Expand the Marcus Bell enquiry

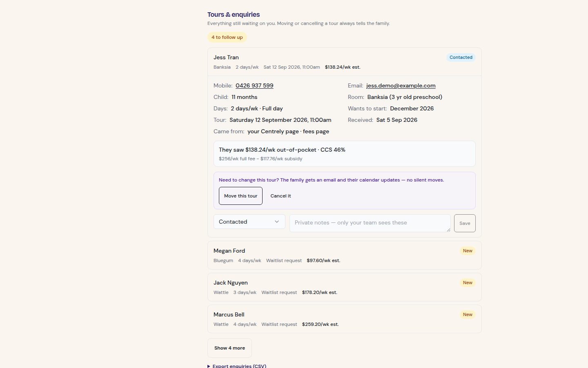(344, 319)
